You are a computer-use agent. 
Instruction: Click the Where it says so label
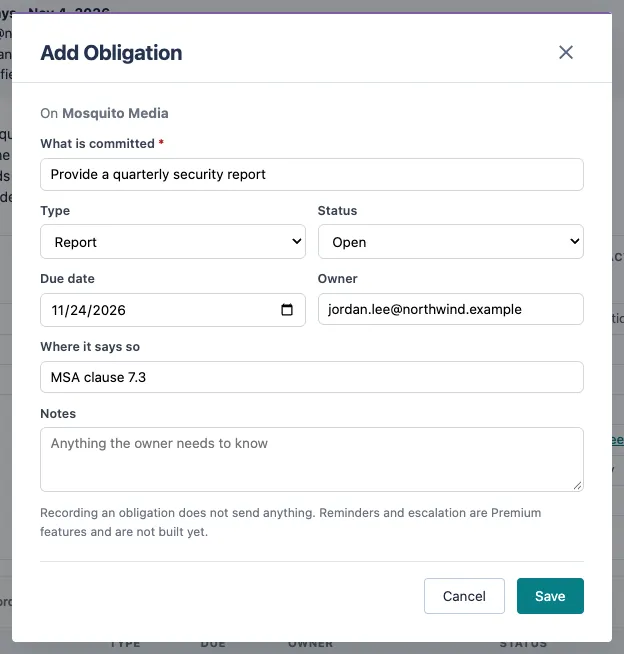pos(90,347)
